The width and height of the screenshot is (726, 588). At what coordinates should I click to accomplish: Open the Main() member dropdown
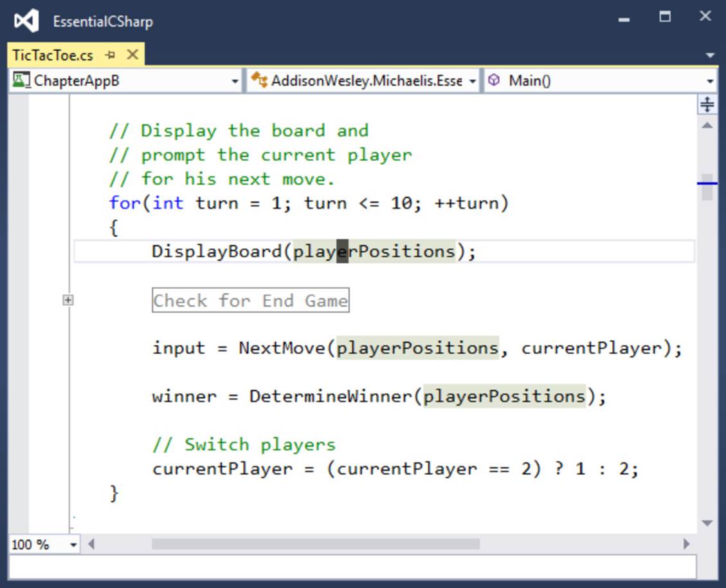[601, 81]
